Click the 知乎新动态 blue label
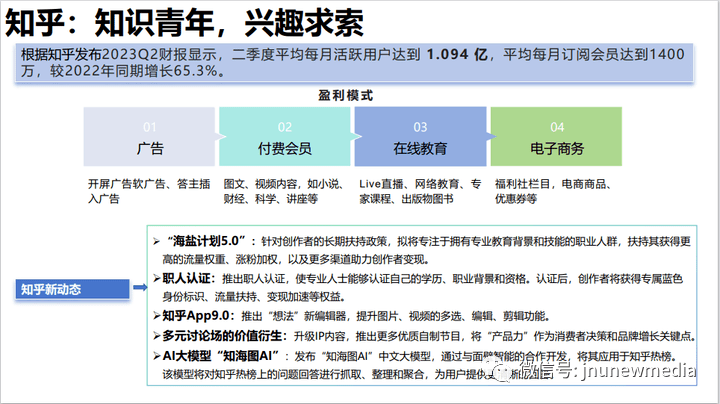This screenshot has height=404, width=720. click(x=72, y=289)
